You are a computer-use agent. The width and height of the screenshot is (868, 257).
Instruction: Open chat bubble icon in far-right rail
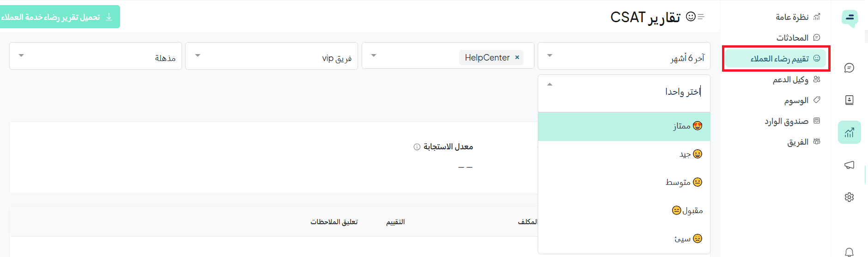[x=849, y=68]
